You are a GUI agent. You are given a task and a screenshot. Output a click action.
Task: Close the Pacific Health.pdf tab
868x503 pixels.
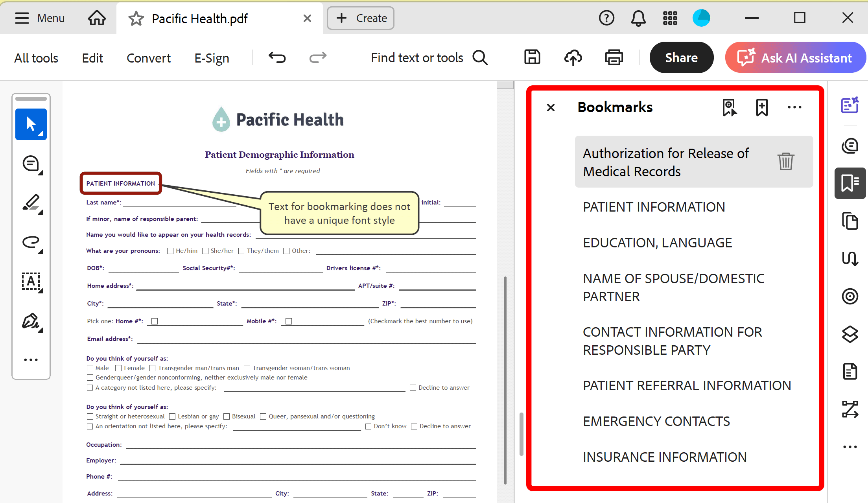(308, 18)
